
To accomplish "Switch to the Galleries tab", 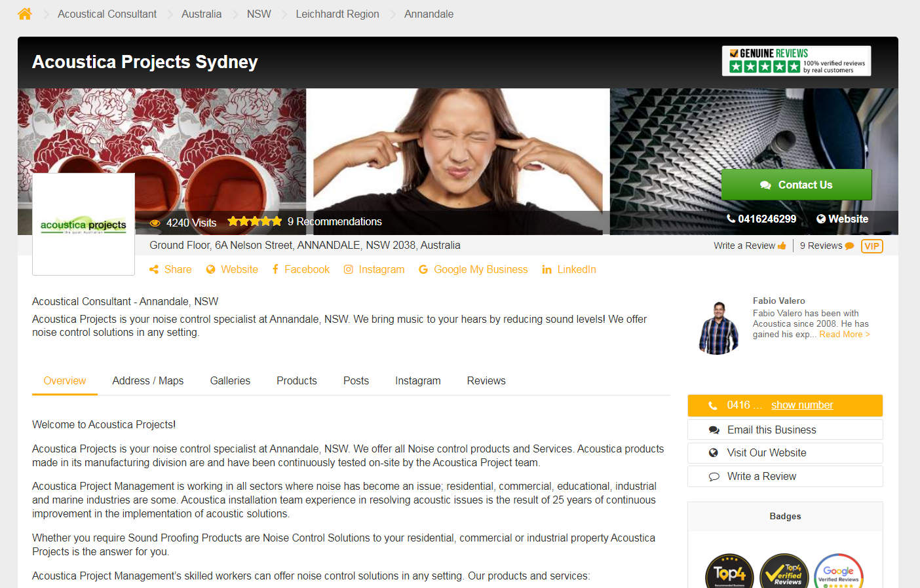I will (230, 380).
